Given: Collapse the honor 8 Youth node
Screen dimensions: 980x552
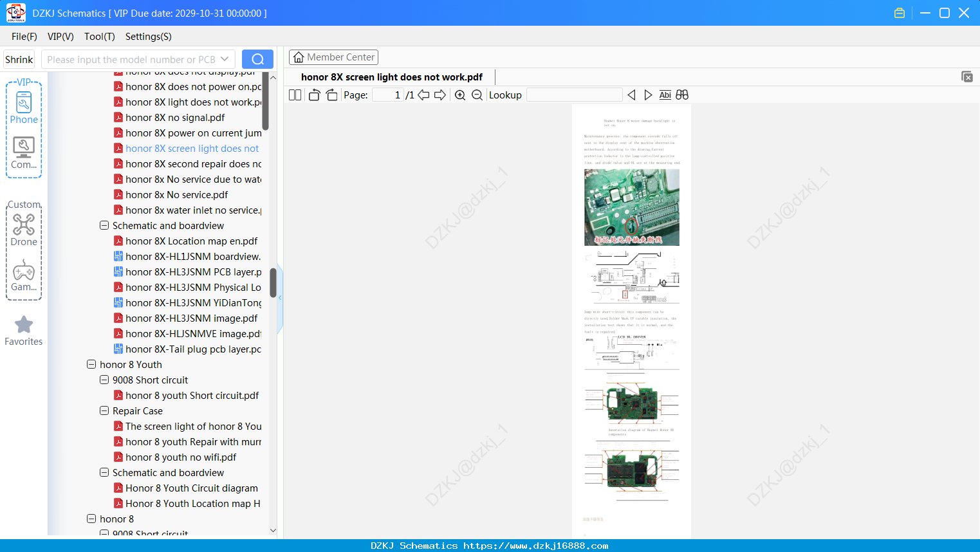Looking at the screenshot, I should click(91, 365).
